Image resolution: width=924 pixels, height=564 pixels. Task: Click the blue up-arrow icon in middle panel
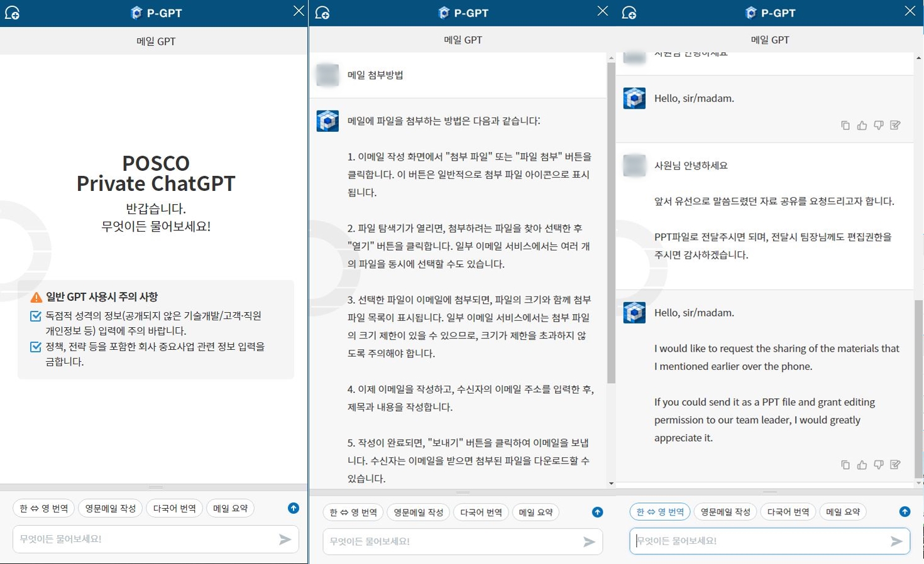[x=598, y=512]
